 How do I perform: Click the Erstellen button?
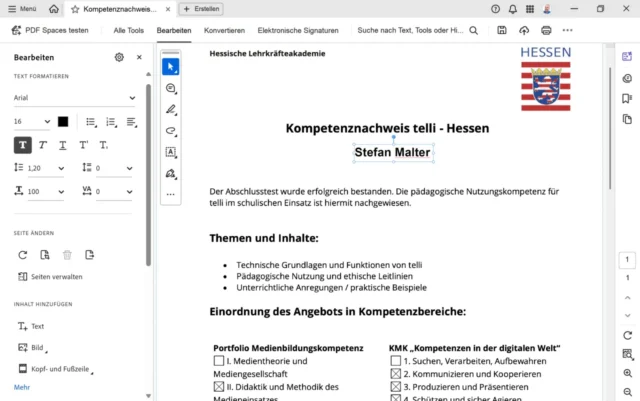point(201,9)
